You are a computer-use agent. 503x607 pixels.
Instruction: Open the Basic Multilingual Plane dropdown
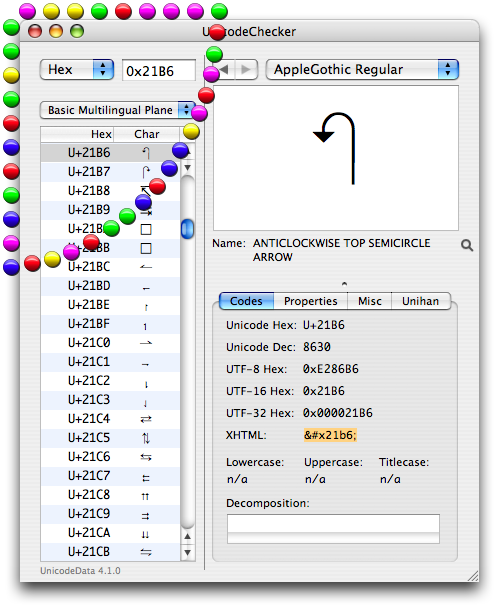[x=117, y=110]
